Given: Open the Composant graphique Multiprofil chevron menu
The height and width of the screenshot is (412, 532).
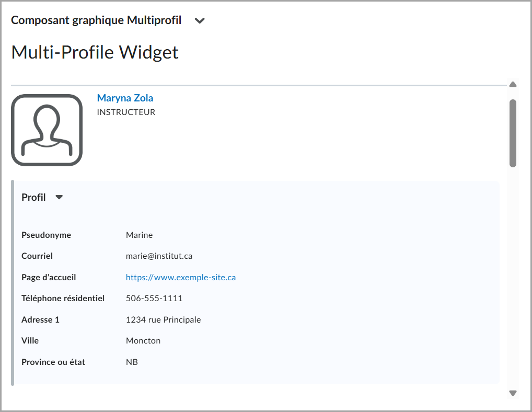Looking at the screenshot, I should coord(200,21).
